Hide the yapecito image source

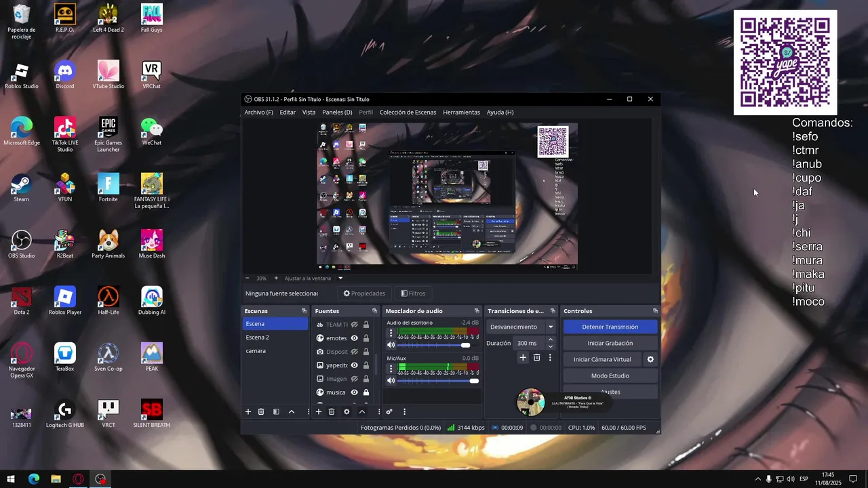[x=354, y=365]
